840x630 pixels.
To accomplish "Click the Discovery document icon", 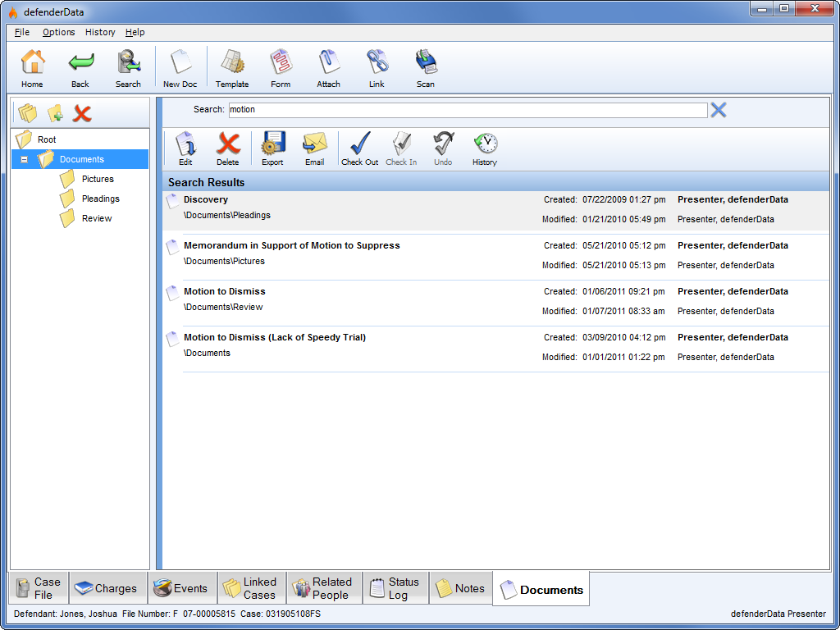I will [172, 201].
